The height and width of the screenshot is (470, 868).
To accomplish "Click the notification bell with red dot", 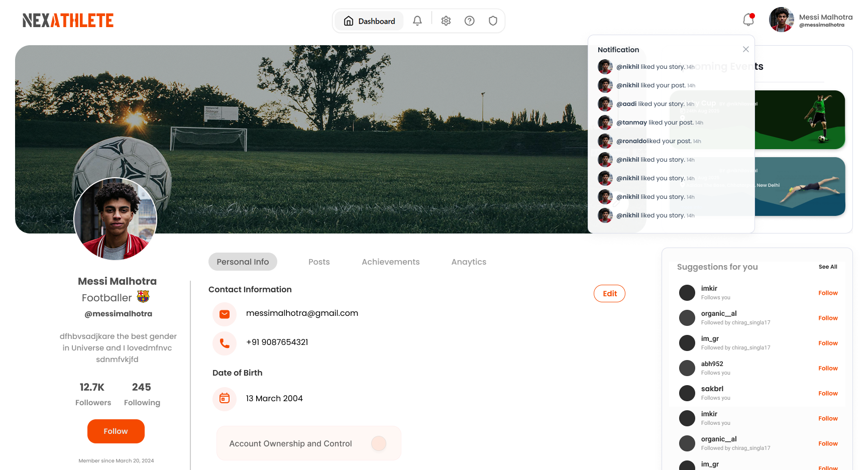I will pyautogui.click(x=748, y=20).
